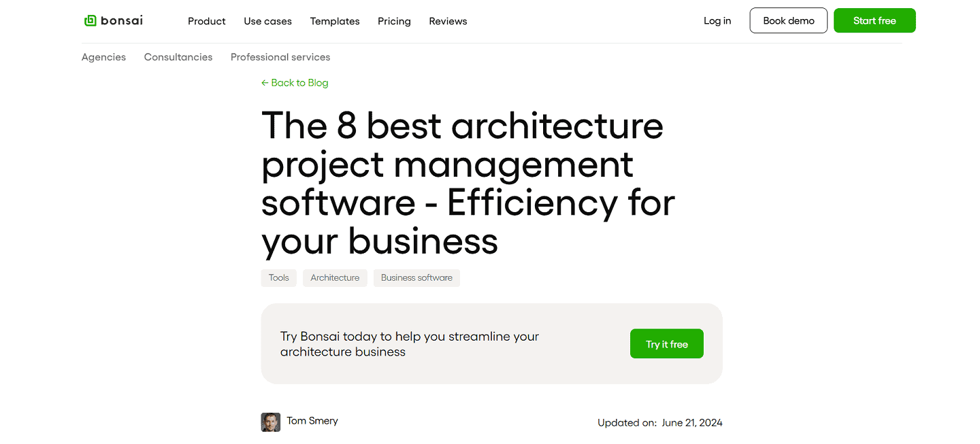Click the Log in link

(717, 20)
